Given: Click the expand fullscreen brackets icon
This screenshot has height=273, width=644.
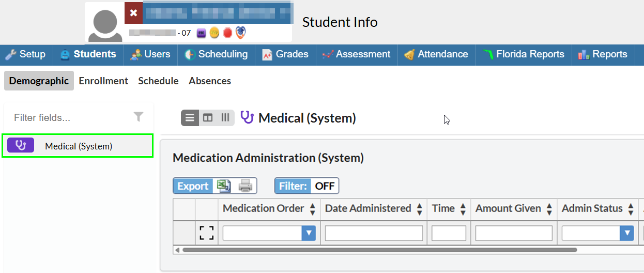Looking at the screenshot, I should (x=207, y=233).
